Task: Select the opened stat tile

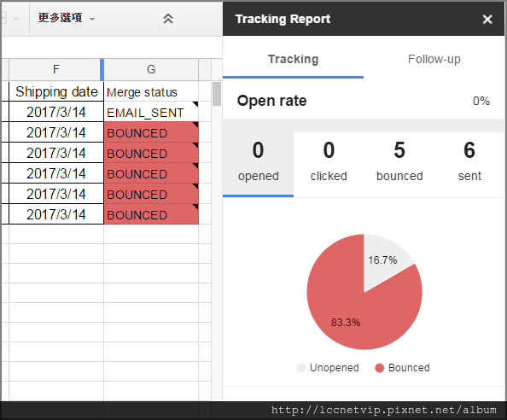Action: tap(258, 164)
